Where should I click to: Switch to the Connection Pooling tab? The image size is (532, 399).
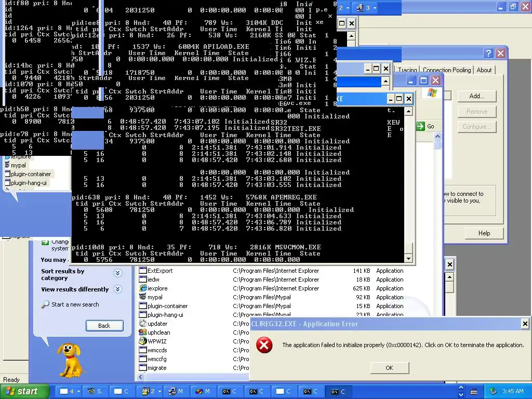(x=447, y=70)
